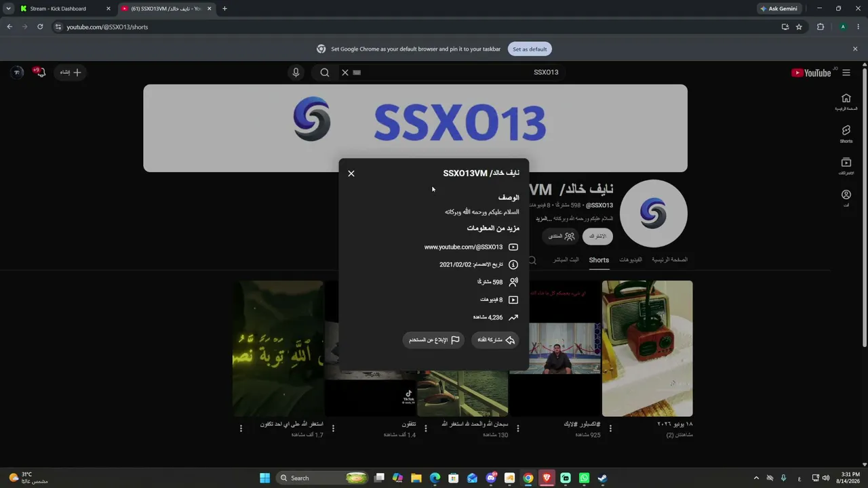Click the Report user button

[434, 340]
